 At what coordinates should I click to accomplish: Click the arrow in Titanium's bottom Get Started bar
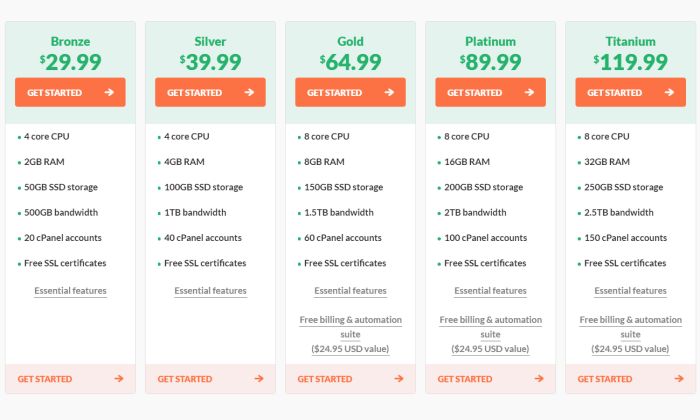[679, 378]
